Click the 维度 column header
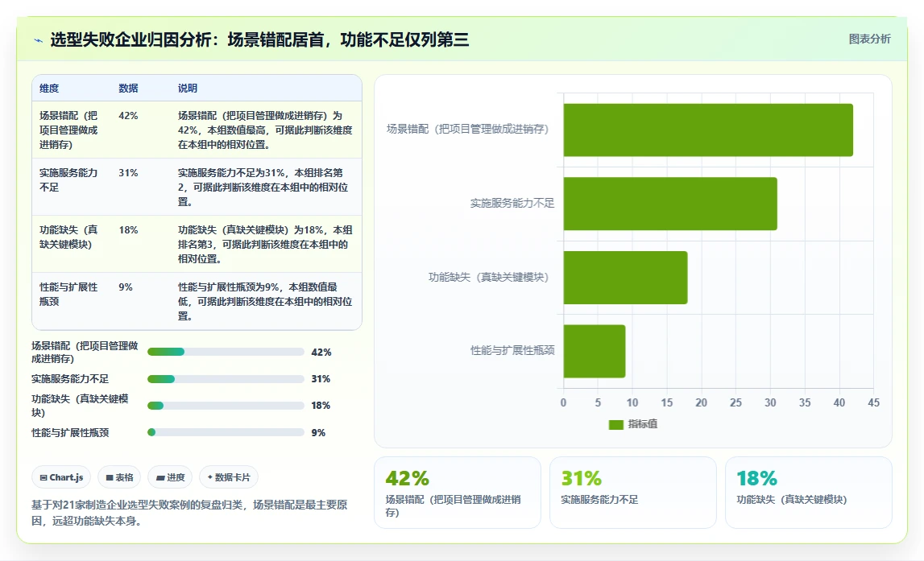 coord(49,89)
